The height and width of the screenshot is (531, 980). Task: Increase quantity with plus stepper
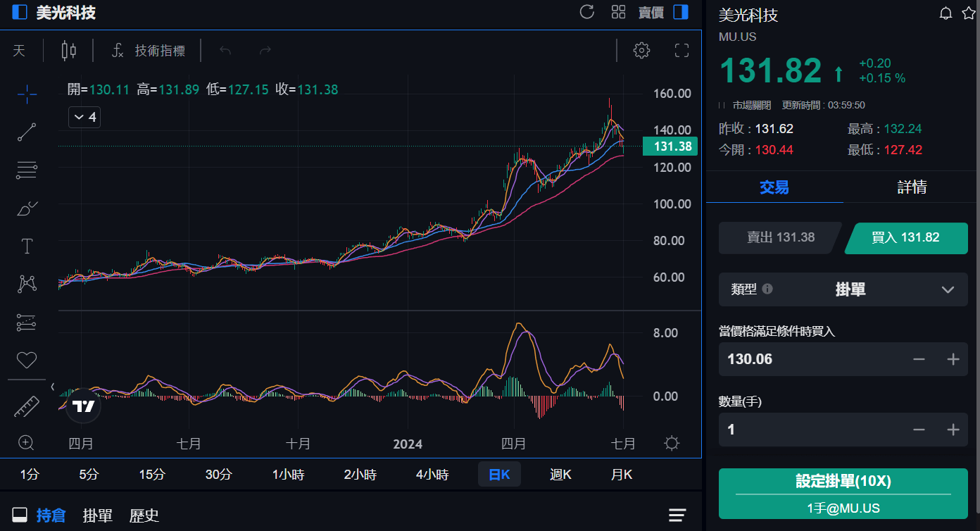coord(953,430)
